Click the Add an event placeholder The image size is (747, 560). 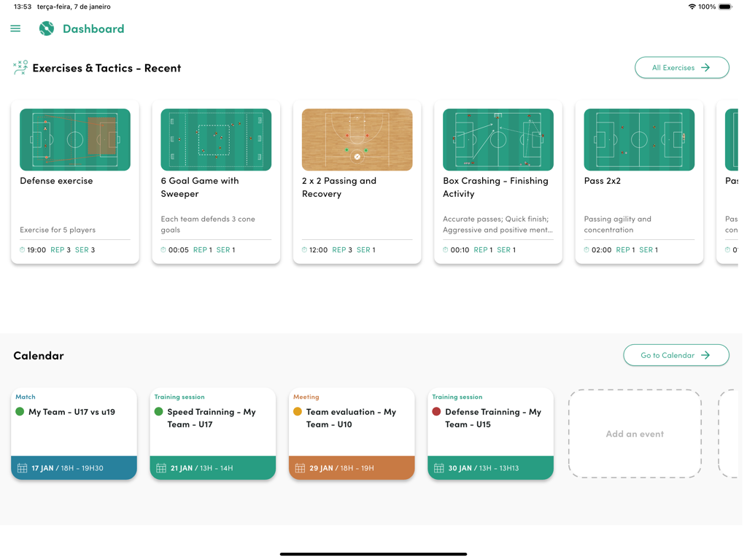point(634,434)
